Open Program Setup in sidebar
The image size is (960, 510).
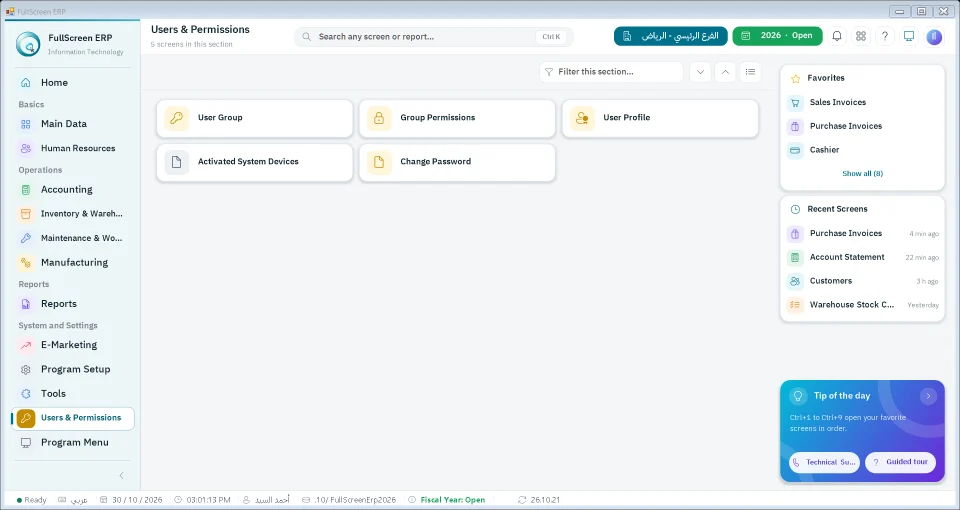tap(73, 369)
